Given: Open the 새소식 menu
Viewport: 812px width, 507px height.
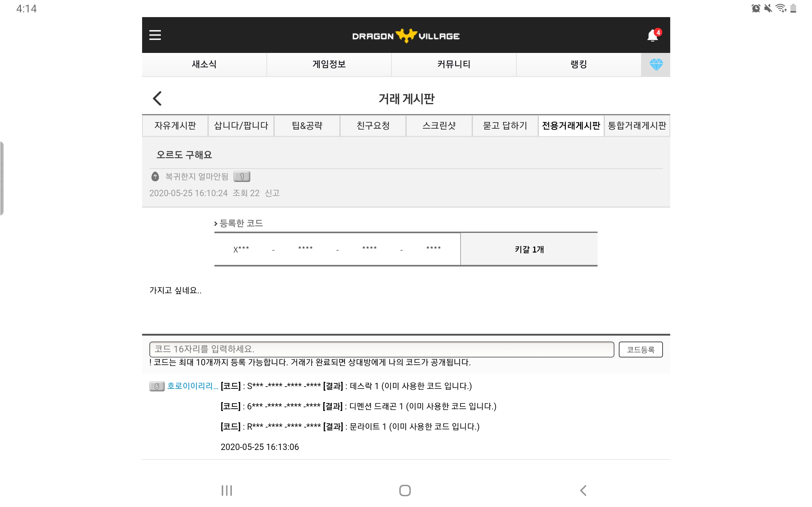Looking at the screenshot, I should [204, 64].
